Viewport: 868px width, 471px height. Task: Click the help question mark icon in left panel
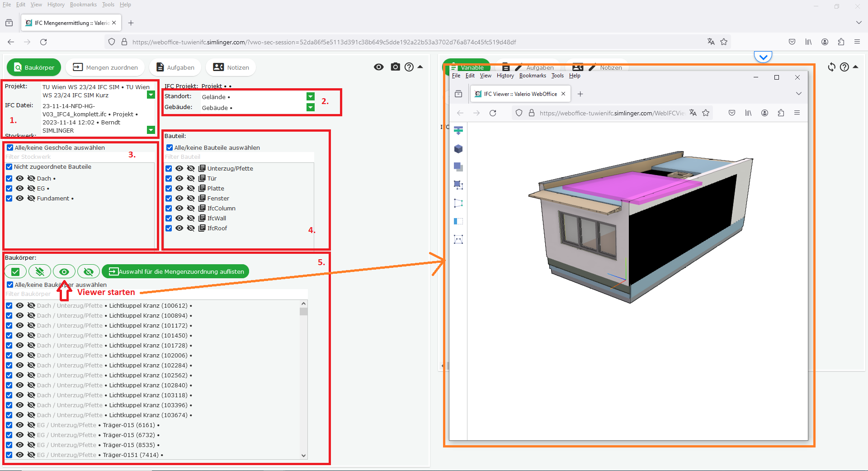coord(409,67)
